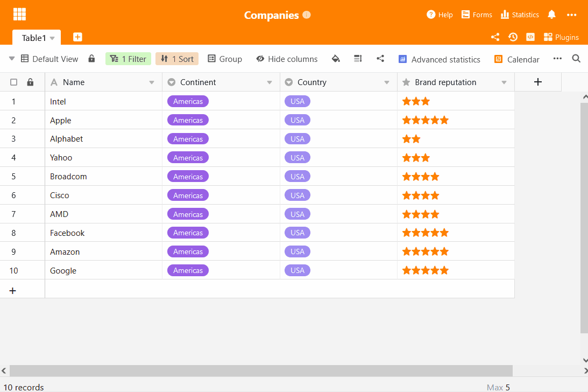This screenshot has height=392, width=588.
Task: Click the horizontal scrollbar
Action: [x=261, y=370]
